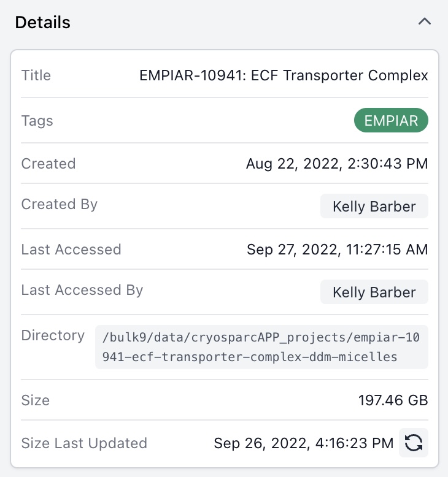Click the Details section heading
Screen dimensions: 448x477
(x=43, y=23)
